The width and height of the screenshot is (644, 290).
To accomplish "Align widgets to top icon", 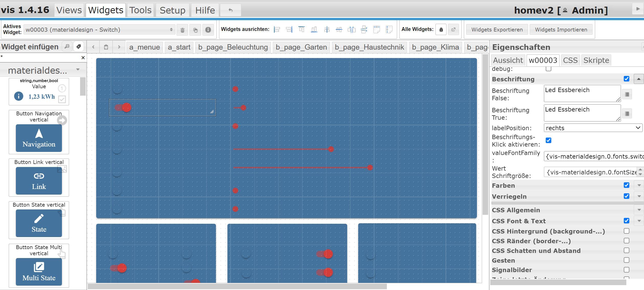I will [301, 30].
